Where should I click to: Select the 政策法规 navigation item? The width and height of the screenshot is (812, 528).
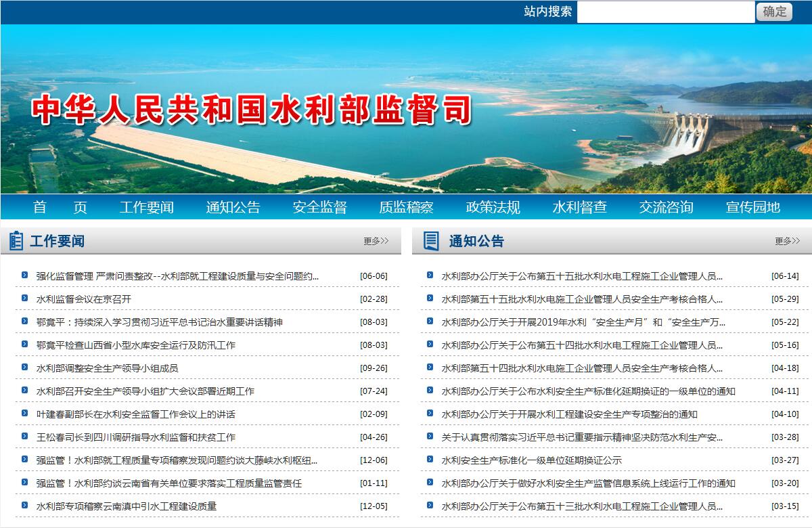493,207
